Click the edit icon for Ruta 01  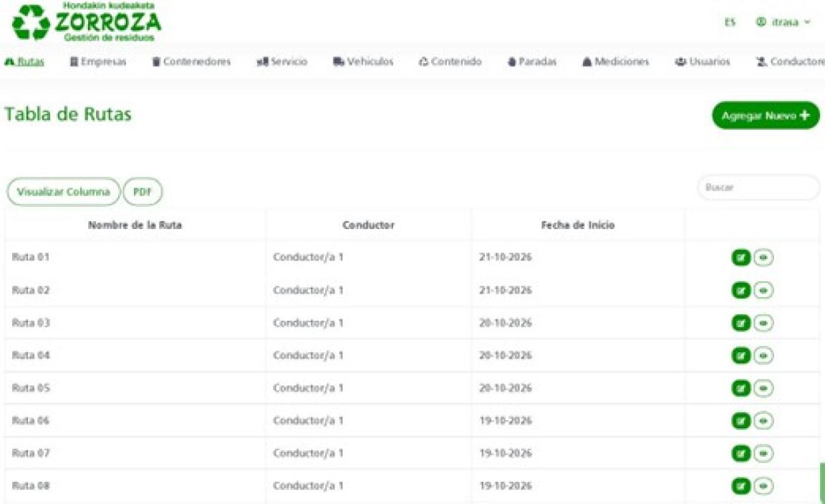pos(740,257)
